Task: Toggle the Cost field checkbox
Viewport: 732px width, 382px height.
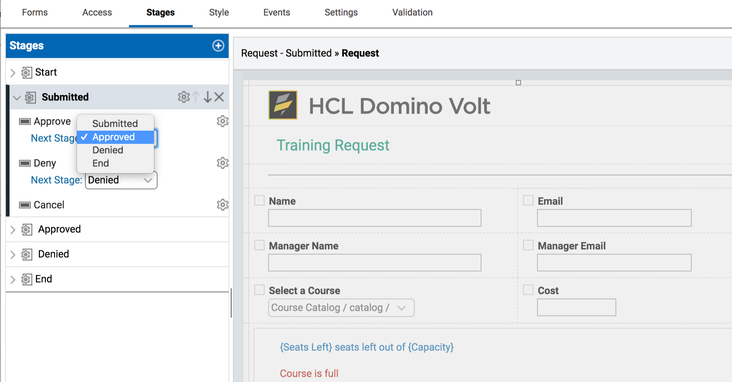Action: tap(528, 290)
